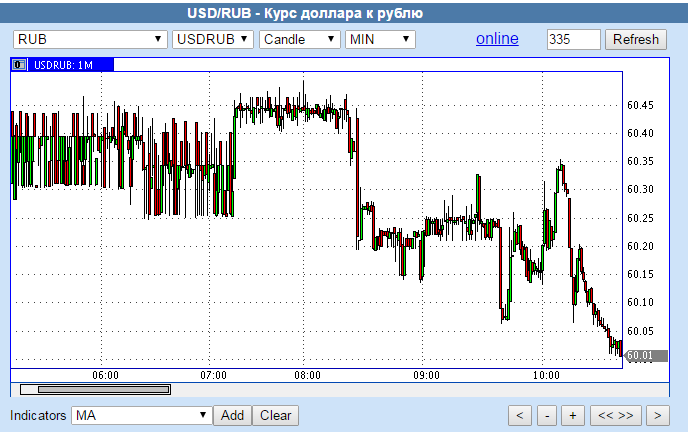Zoom in using the plus button
This screenshot has width=688, height=432.
[x=573, y=415]
